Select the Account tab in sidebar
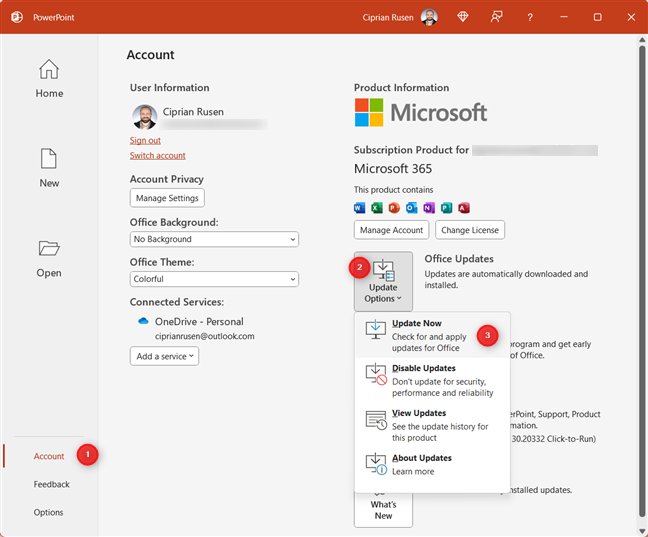 [x=49, y=456]
